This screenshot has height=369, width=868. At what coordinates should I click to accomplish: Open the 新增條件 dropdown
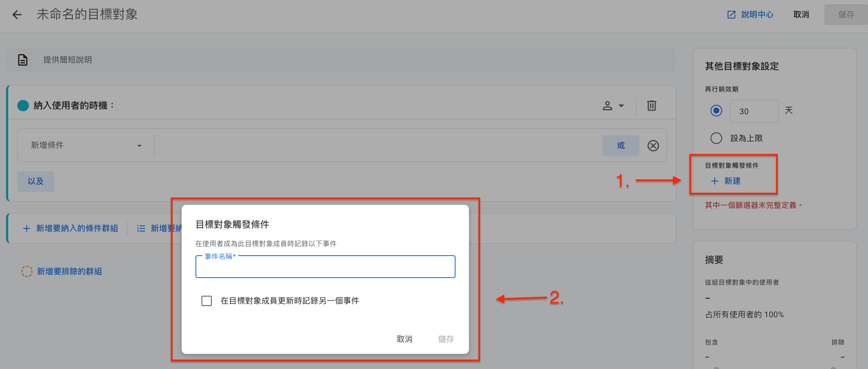(x=86, y=145)
